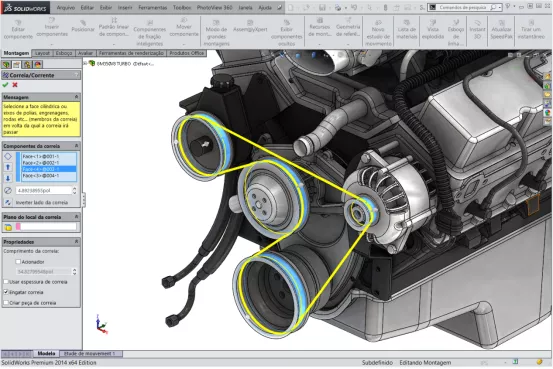Expand Mover componente dropdown arrow

184,44
